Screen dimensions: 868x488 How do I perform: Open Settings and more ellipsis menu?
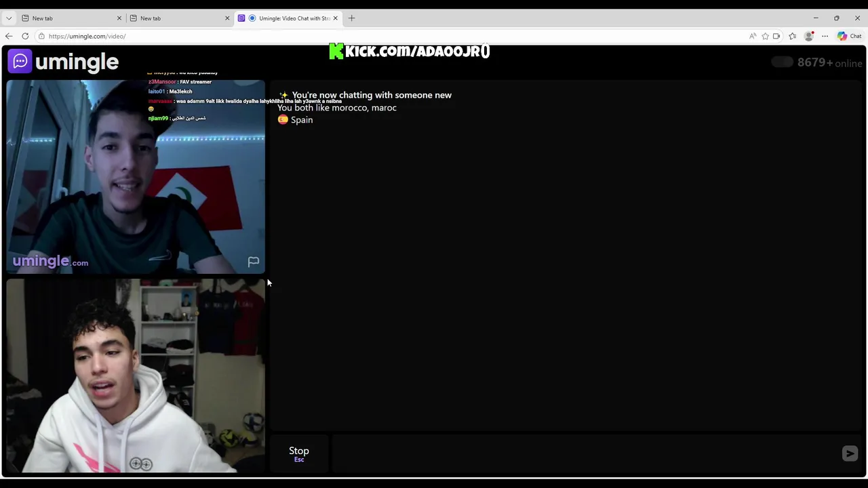point(825,36)
